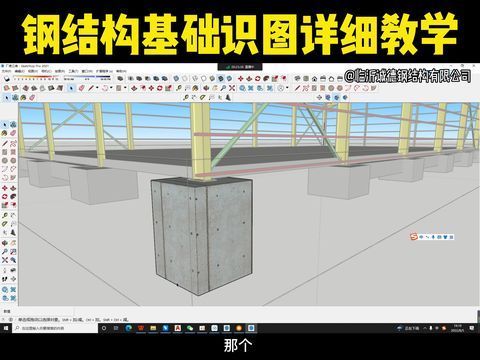Toggle shadows display button
Image resolution: width=480 pixels, height=360 pixels.
click(x=7, y=79)
